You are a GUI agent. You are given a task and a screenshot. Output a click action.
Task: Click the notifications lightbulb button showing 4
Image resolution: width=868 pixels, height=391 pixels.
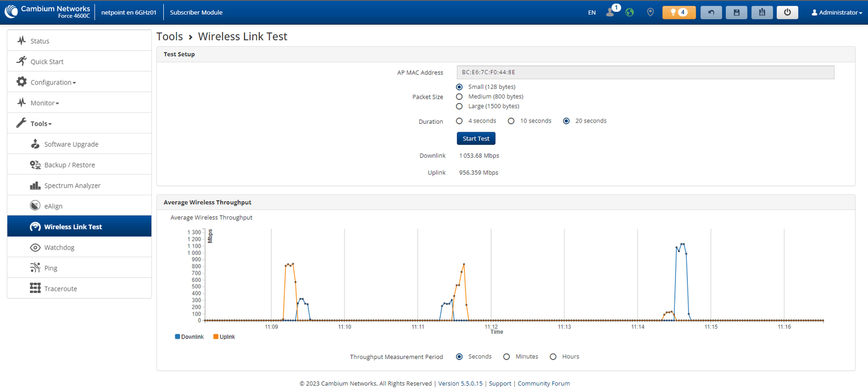679,12
